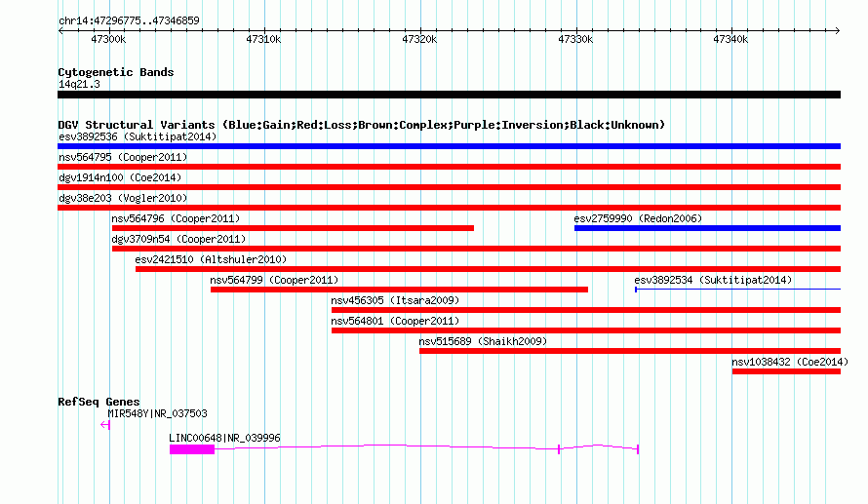
Task: Click the thin blue esv3892534 variant line
Action: point(738,290)
